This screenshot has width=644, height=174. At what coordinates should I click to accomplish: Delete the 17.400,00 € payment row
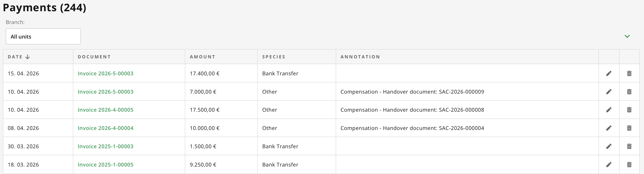coord(629,73)
